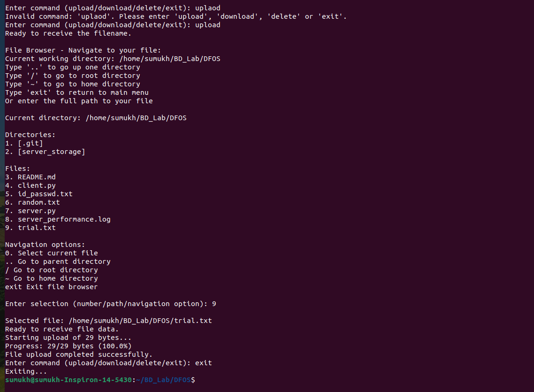Click the [.git] directory entry
534x392 pixels.
(x=24, y=143)
